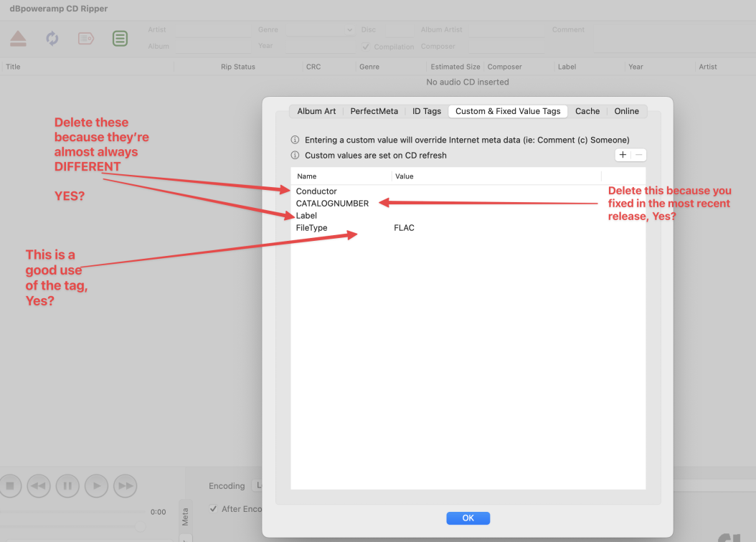Click the FLAC value cell

point(404,227)
